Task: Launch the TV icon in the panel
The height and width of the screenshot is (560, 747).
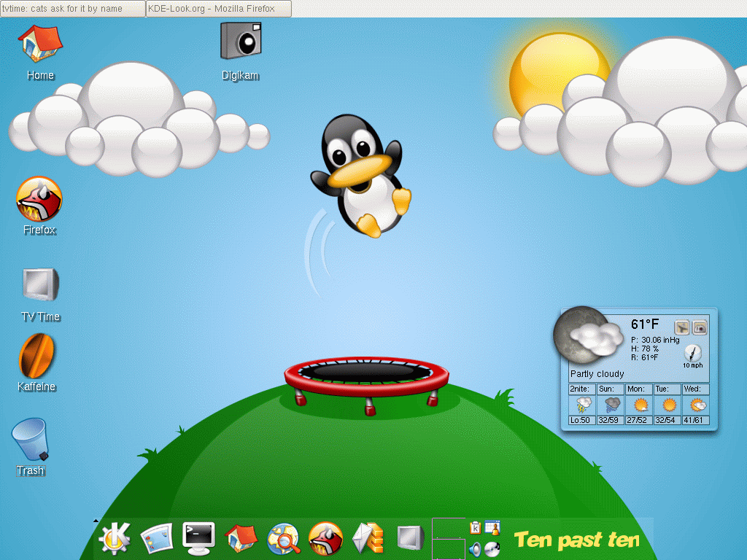Action: coord(410,539)
